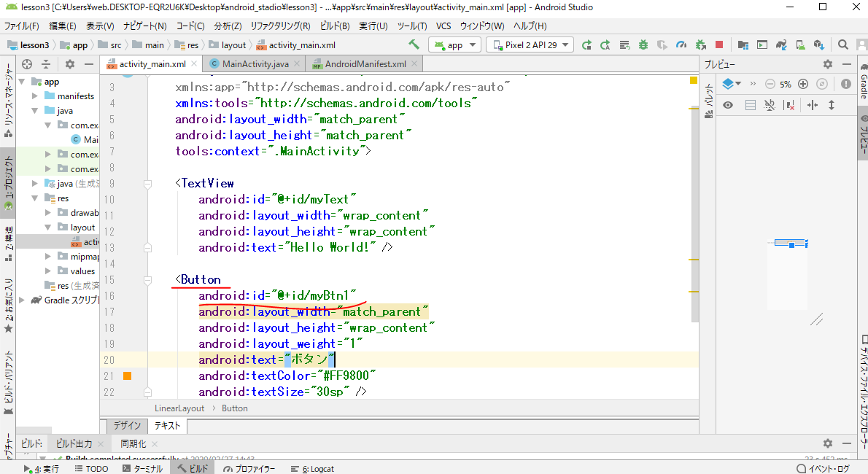The image size is (868, 474).
Task: Toggle the eye view options in preview
Action: pyautogui.click(x=728, y=105)
